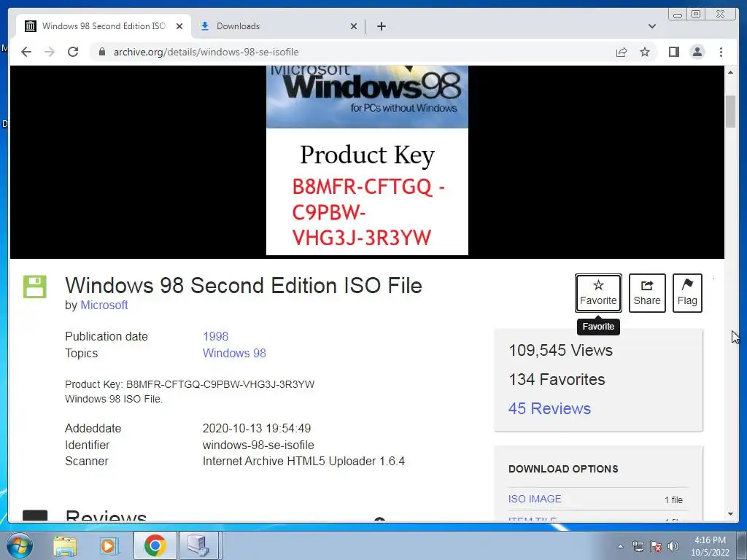747x560 pixels.
Task: Open the Chrome side panel
Action: click(673, 52)
